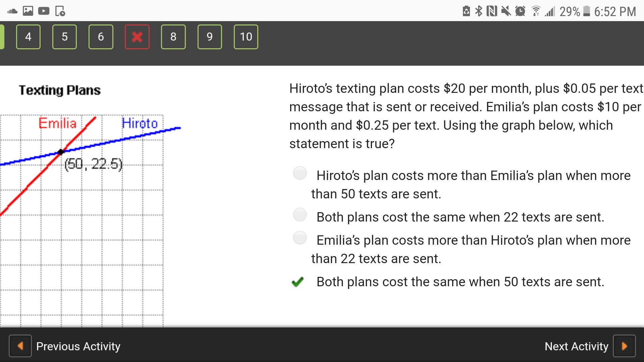Select 'same when 22 texts' radio option
This screenshot has height=362, width=644.
[300, 215]
